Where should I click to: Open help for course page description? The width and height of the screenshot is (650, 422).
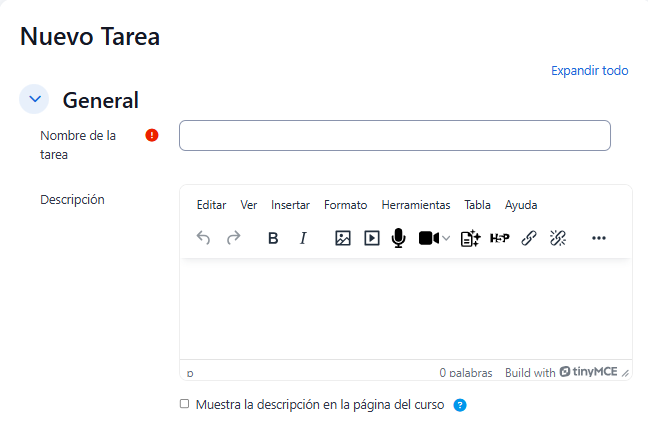pos(460,405)
